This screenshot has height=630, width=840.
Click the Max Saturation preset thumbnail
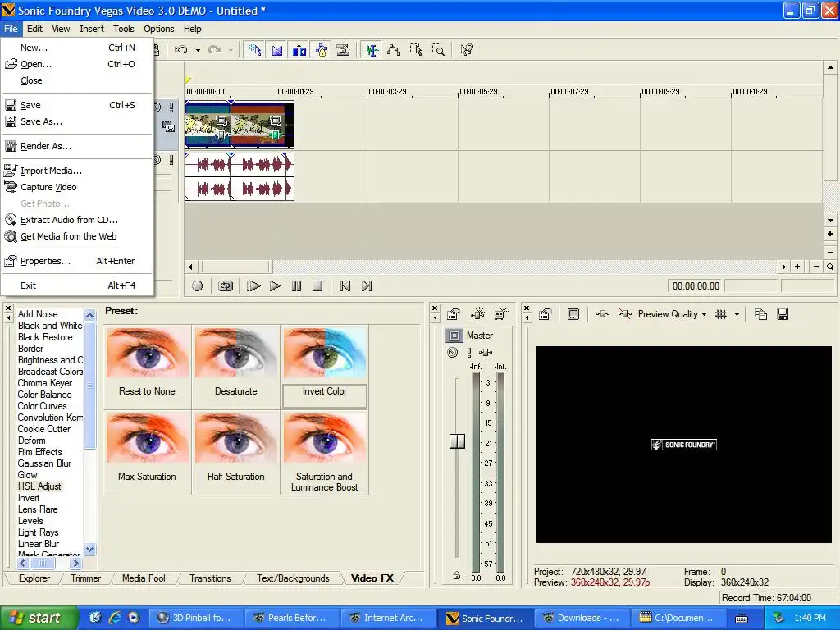(x=148, y=438)
